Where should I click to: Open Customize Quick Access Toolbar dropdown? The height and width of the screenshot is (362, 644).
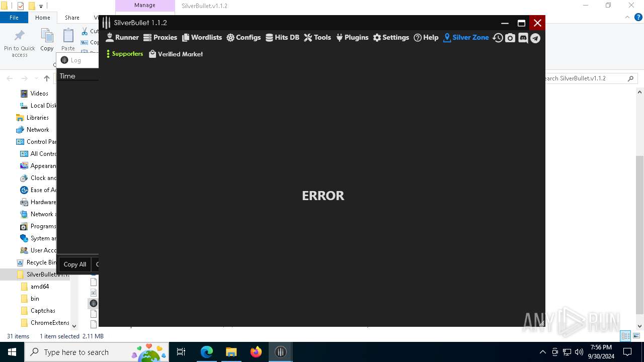click(x=41, y=6)
